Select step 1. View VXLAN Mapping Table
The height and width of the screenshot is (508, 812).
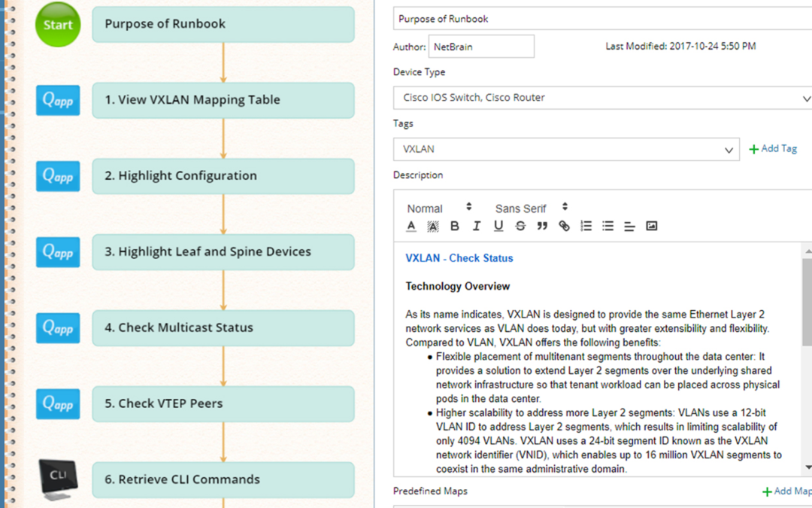pyautogui.click(x=223, y=100)
